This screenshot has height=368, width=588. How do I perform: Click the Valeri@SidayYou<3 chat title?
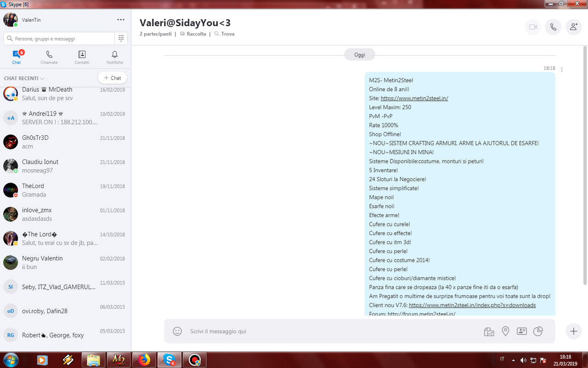coord(185,23)
